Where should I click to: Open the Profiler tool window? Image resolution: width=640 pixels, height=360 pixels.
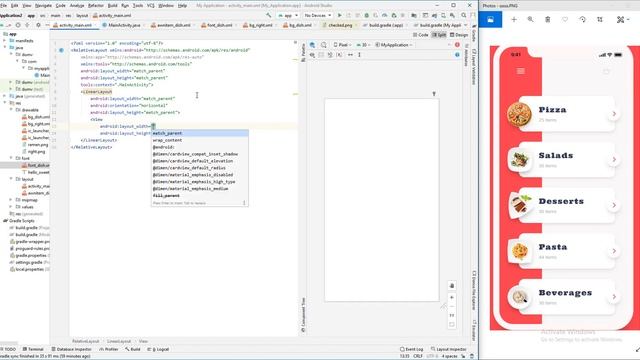tap(109, 349)
